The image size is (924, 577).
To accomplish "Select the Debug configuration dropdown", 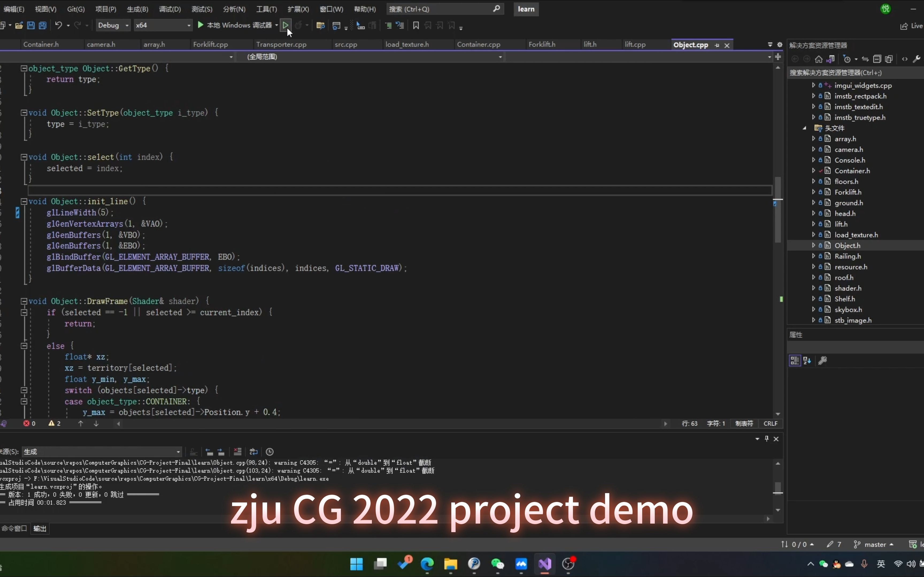I will point(112,25).
